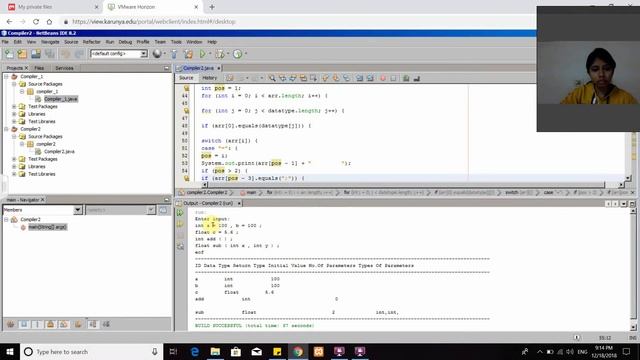640x360 pixels.
Task: Toggle Show Inner Classes filter in Navigator
Action: 64,324
